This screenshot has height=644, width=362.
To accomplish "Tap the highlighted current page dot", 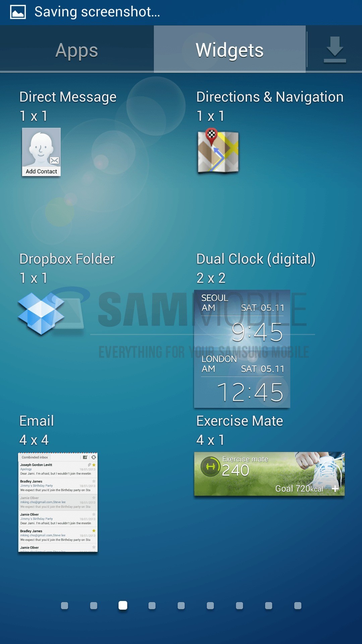I will pyautogui.click(x=123, y=605).
